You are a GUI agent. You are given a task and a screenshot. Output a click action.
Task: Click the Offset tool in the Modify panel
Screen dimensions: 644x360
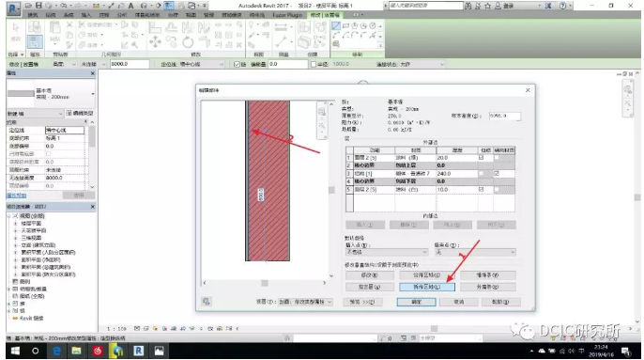172,27
